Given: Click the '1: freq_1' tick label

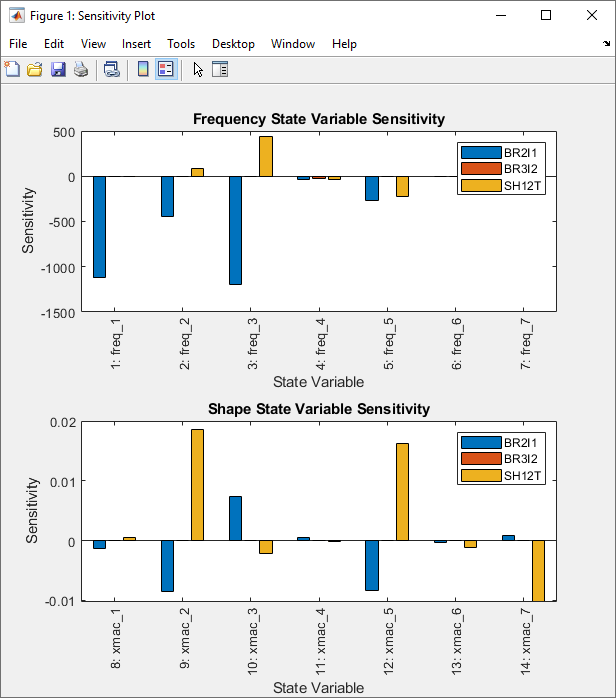Looking at the screenshot, I should (116, 344).
